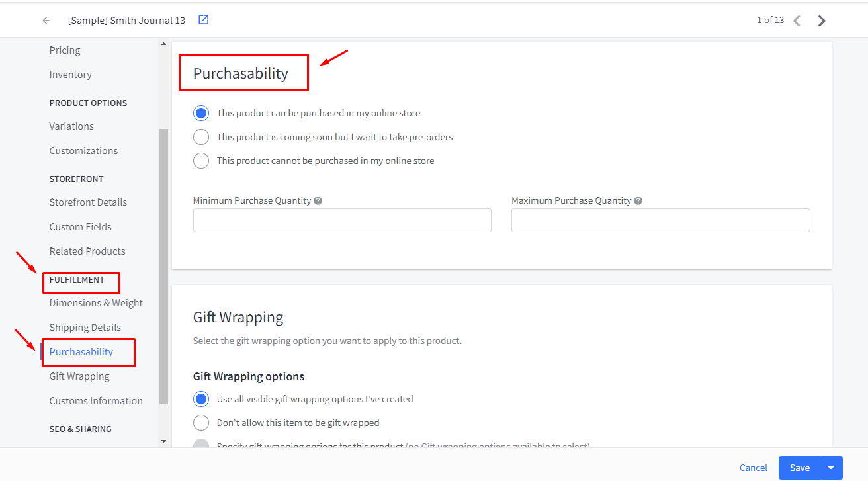The image size is (868, 481).
Task: Navigate to Shipping Details in sidebar
Action: click(85, 328)
